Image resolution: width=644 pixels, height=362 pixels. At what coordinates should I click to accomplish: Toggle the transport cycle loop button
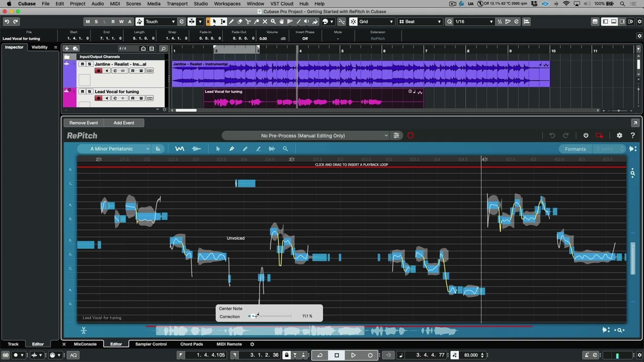tap(320, 355)
